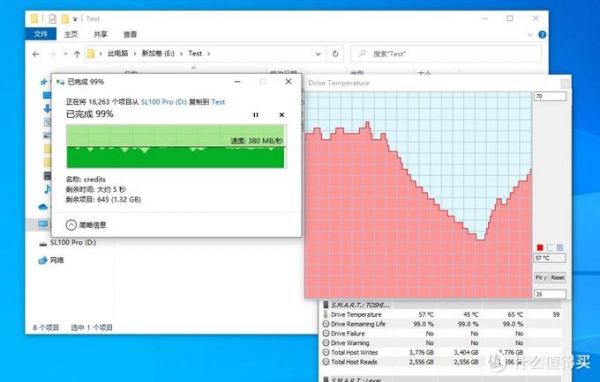Switch to the 主页 ribbon tab
The image size is (600, 382).
[x=71, y=34]
